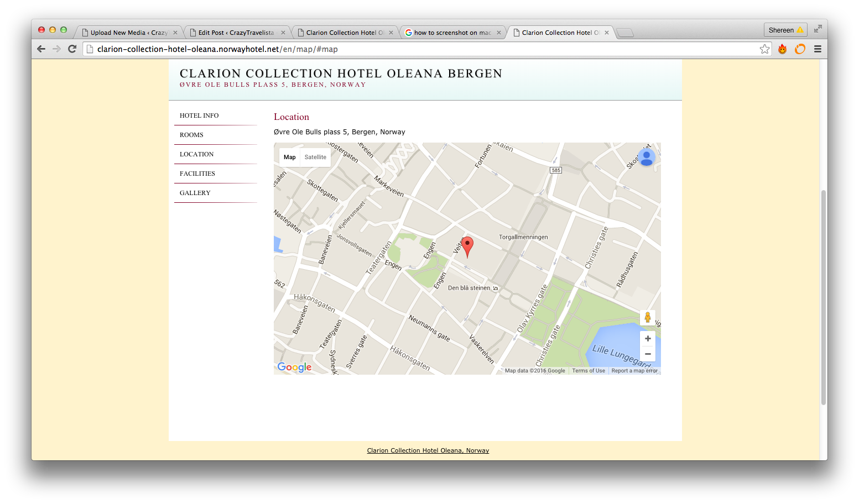Image resolution: width=859 pixels, height=504 pixels.
Task: Click the Map data ©2016 Google text
Action: 535,371
